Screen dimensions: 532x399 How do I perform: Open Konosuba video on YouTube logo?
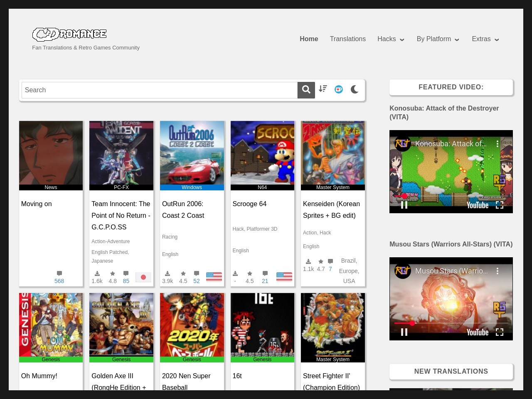click(478, 205)
